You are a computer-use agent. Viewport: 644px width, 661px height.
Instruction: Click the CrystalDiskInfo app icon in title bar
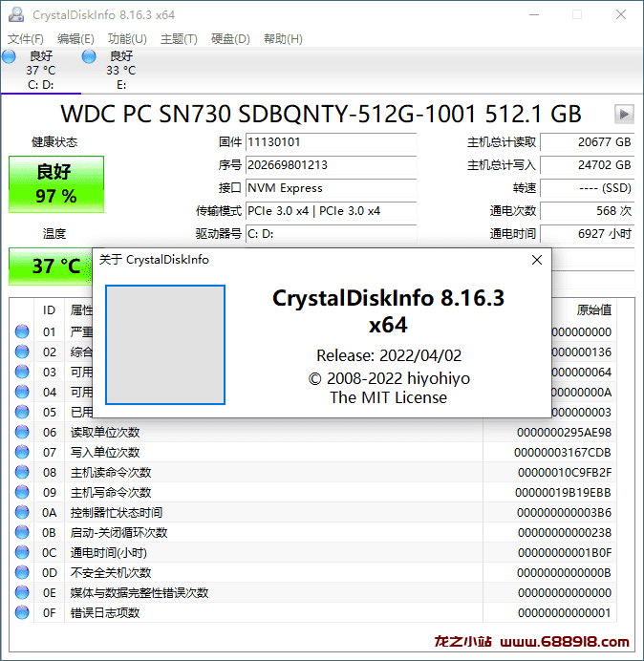(x=16, y=14)
